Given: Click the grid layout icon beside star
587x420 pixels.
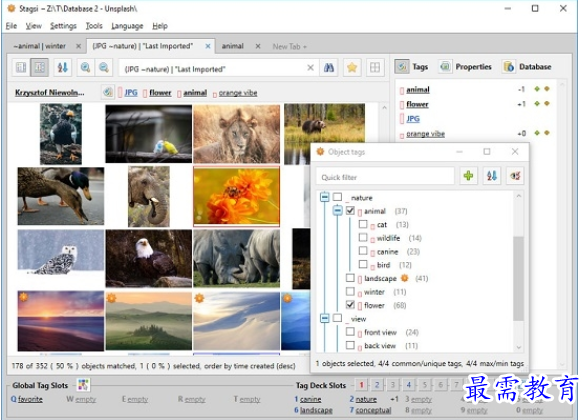Looking at the screenshot, I should pyautogui.click(x=375, y=68).
